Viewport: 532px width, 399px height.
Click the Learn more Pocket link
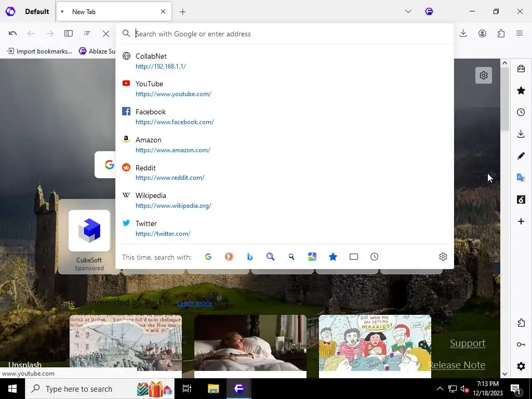[x=194, y=303]
